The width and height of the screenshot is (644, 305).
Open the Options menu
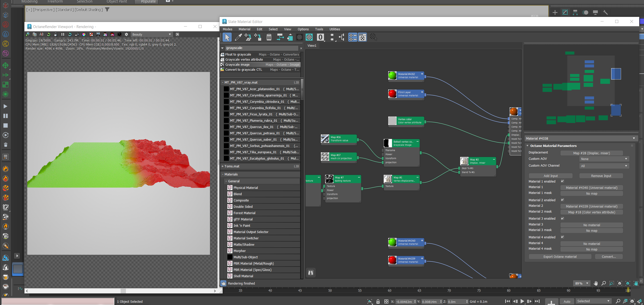(303, 29)
